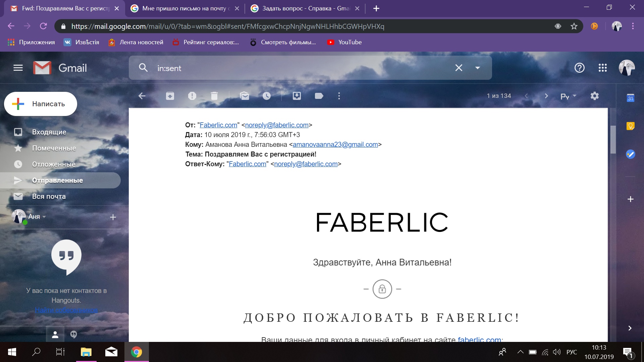Collapse the side panel chevron

tap(630, 328)
